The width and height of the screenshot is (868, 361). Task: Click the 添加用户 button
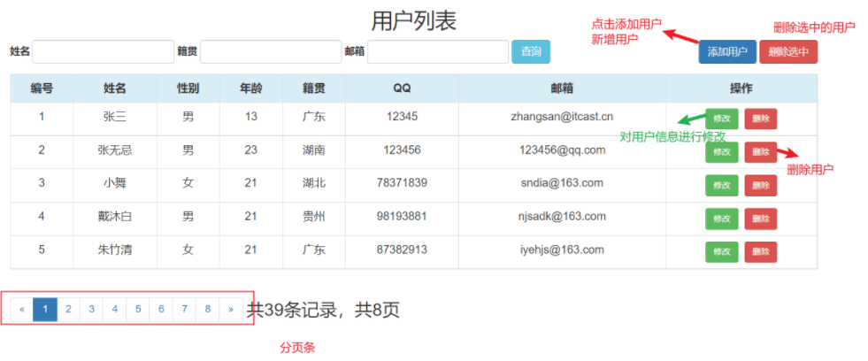click(x=727, y=51)
